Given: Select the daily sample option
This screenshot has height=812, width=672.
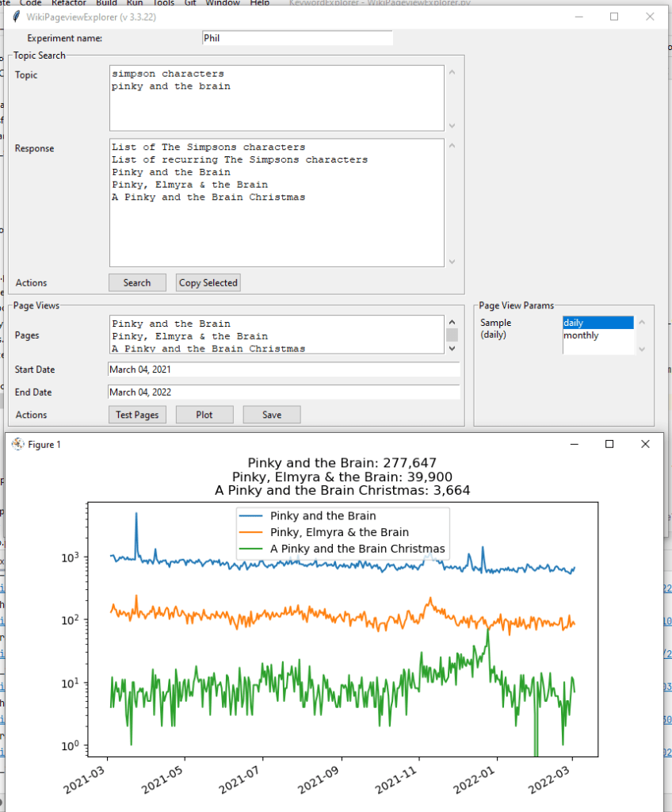Looking at the screenshot, I should (x=598, y=323).
